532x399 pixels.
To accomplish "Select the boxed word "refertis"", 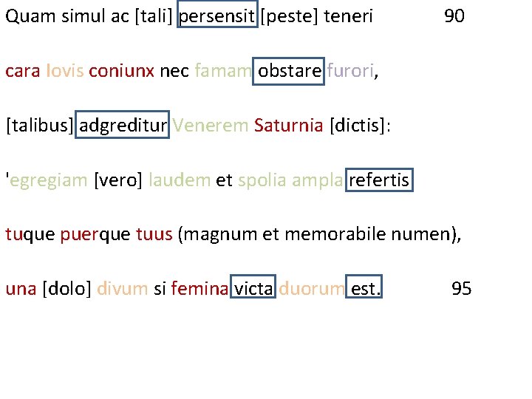I will tap(379, 180).
